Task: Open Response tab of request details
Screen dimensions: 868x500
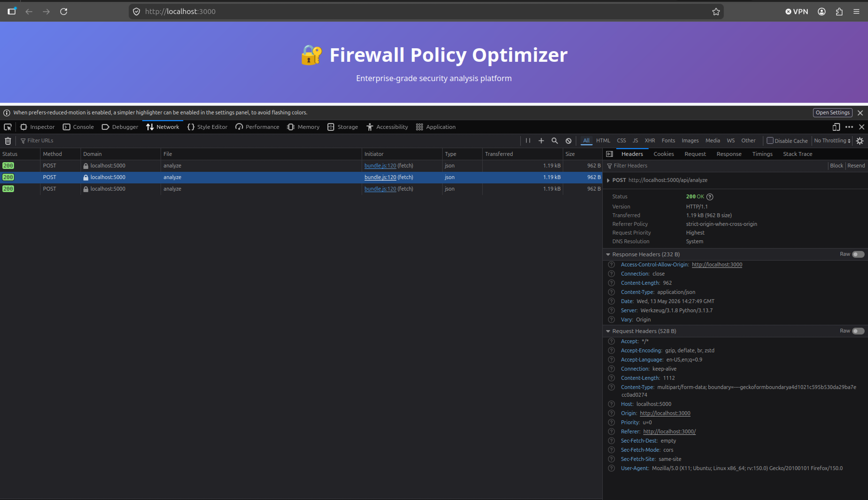Action: [729, 154]
